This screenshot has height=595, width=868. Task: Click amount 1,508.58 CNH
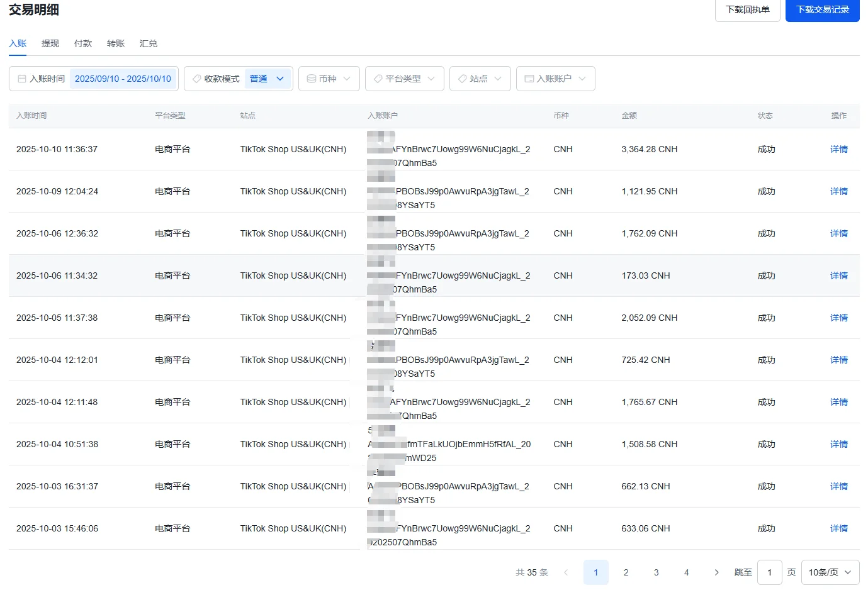coord(650,444)
